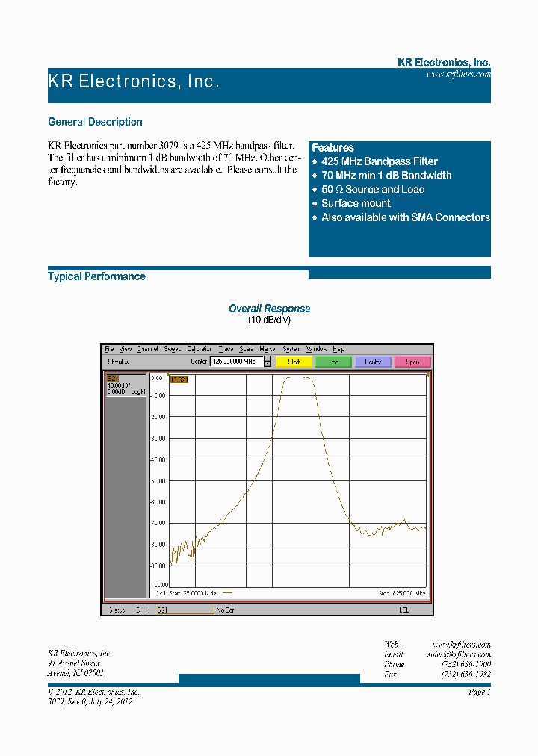The image size is (538, 756).
Task: Click the Center frequency stepper arrows
Action: pyautogui.click(x=267, y=362)
